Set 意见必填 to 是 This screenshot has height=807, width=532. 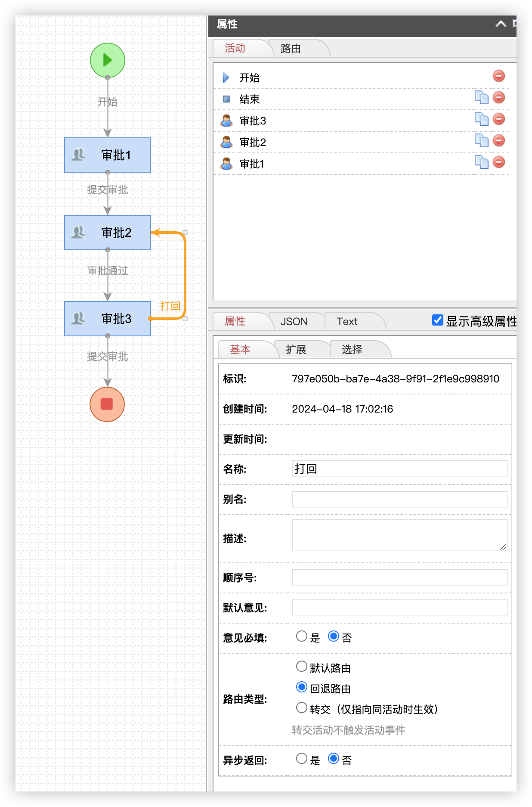point(302,636)
